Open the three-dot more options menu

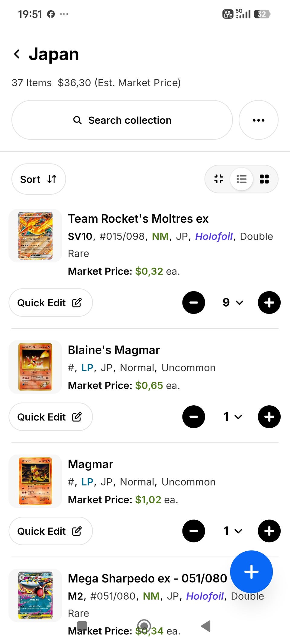pyautogui.click(x=258, y=120)
